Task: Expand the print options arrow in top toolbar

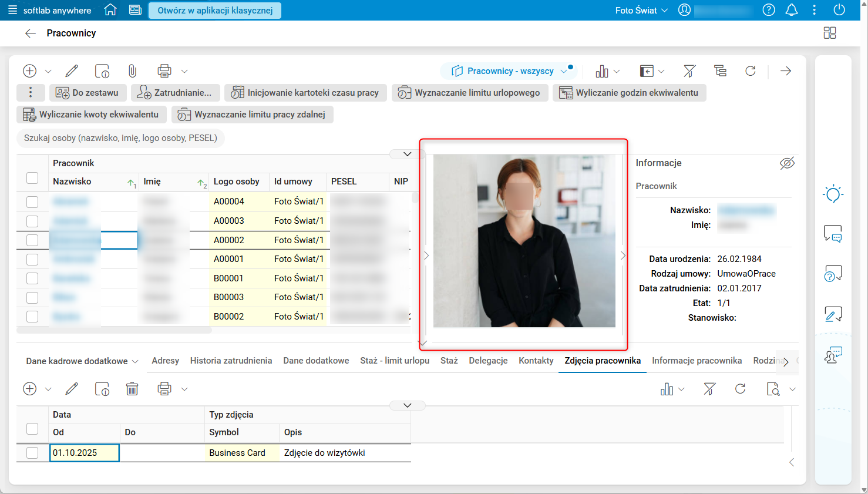Action: coord(184,72)
